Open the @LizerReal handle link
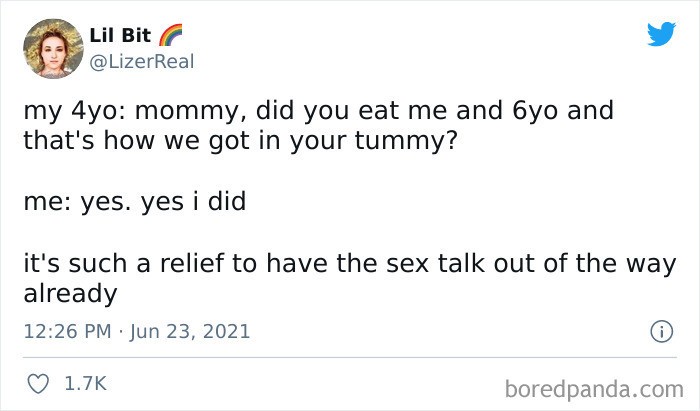 [143, 61]
